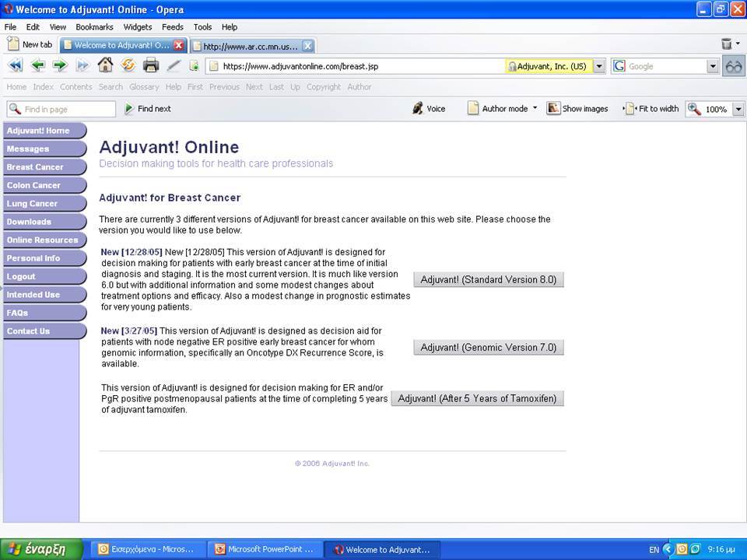
Task: Open the Google search engine dropdown
Action: (713, 66)
